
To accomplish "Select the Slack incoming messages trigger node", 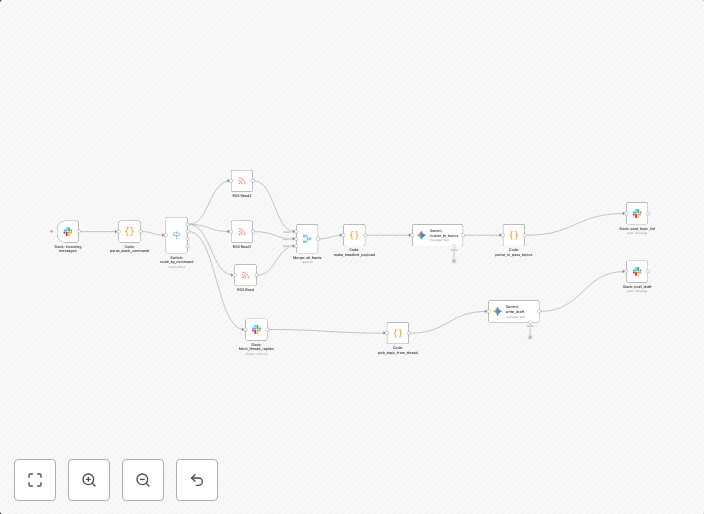I will [x=68, y=232].
